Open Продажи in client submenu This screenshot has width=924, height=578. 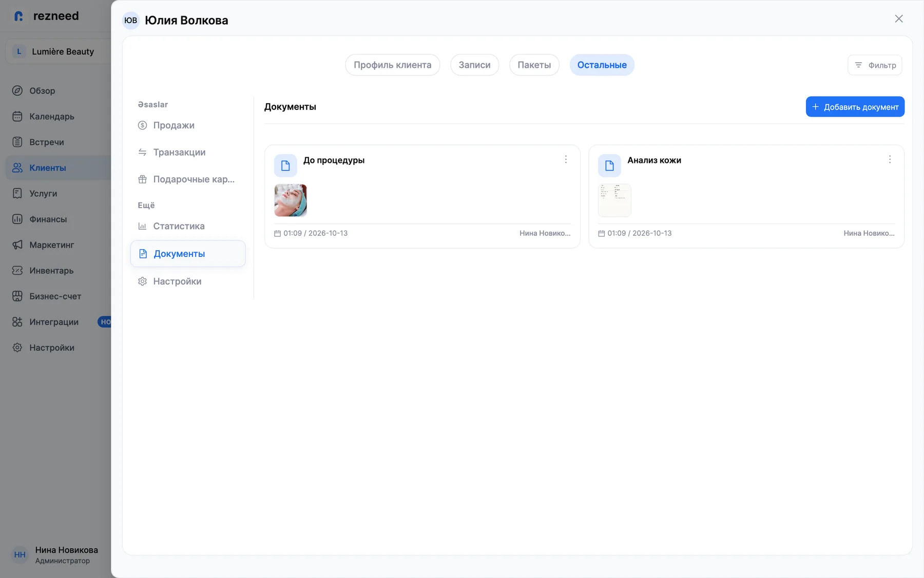pyautogui.click(x=188, y=125)
